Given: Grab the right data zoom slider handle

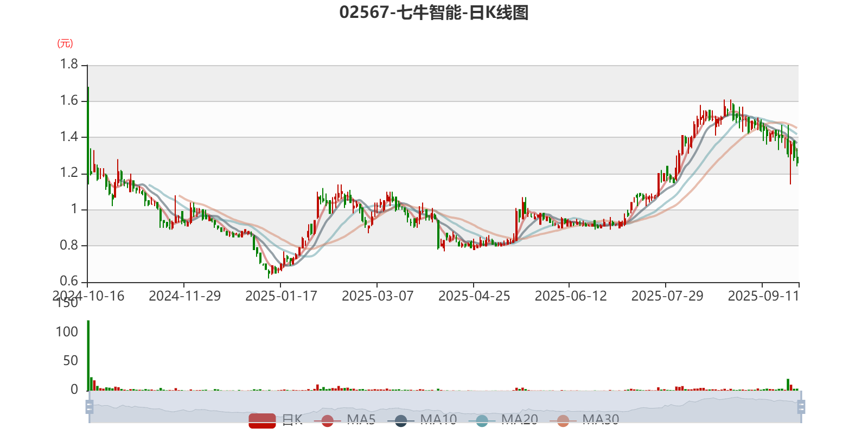Looking at the screenshot, I should [x=801, y=407].
